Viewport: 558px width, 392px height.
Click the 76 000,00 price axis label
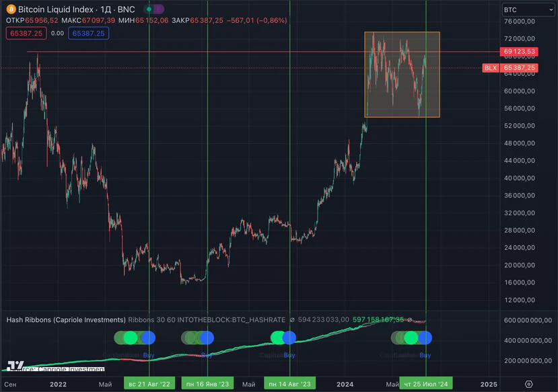pos(519,22)
